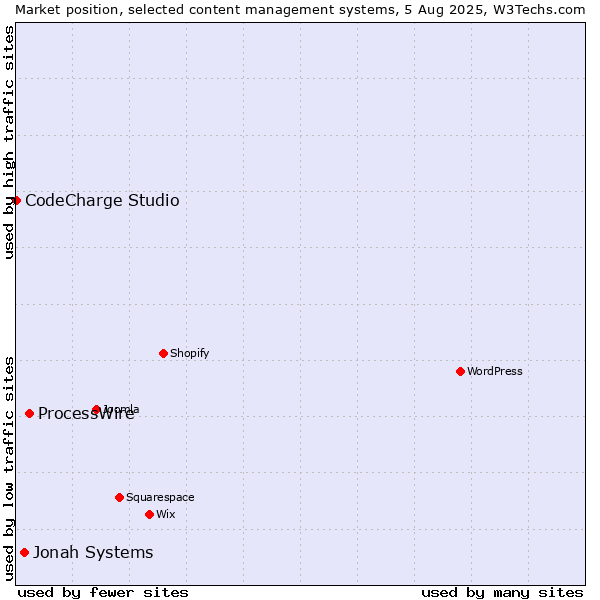
Task: Click the 'used by high traffic sites' axis label
Action: point(8,142)
